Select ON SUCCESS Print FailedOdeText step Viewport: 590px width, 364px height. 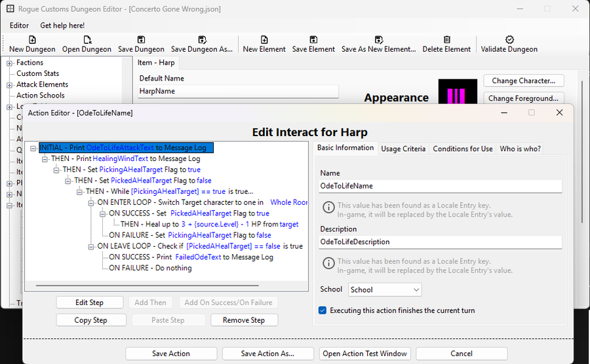pyautogui.click(x=191, y=257)
